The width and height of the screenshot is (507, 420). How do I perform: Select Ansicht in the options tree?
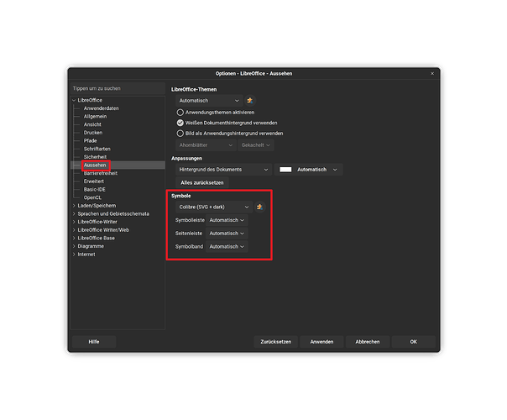(x=92, y=125)
